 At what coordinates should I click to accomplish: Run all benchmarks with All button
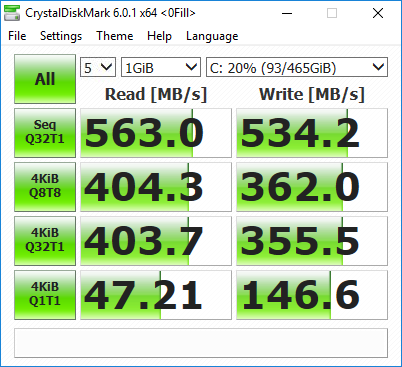click(45, 79)
